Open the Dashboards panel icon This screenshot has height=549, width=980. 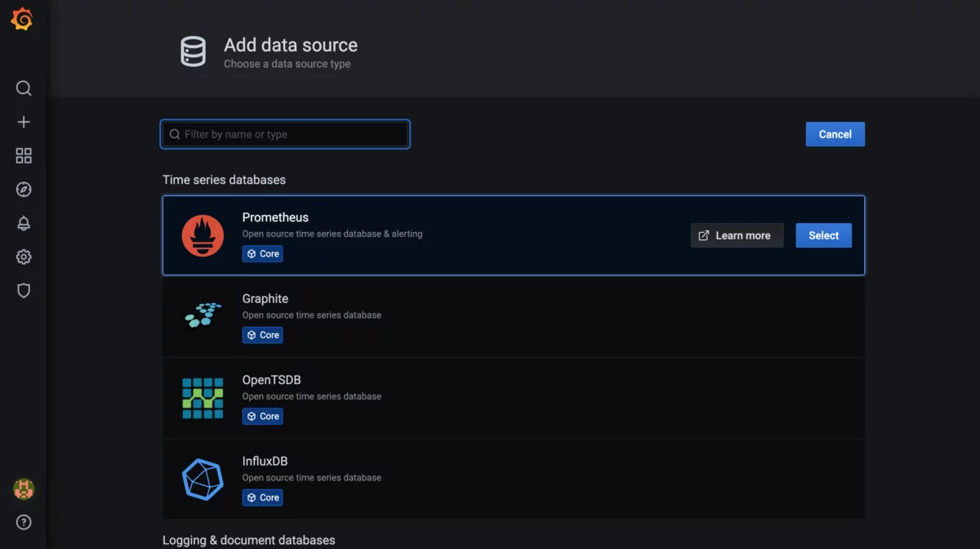24,155
